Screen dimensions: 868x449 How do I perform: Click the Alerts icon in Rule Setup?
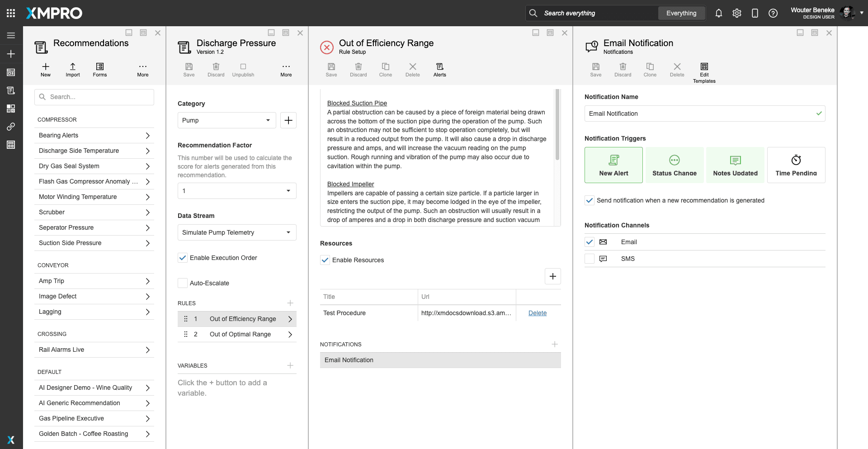(439, 67)
